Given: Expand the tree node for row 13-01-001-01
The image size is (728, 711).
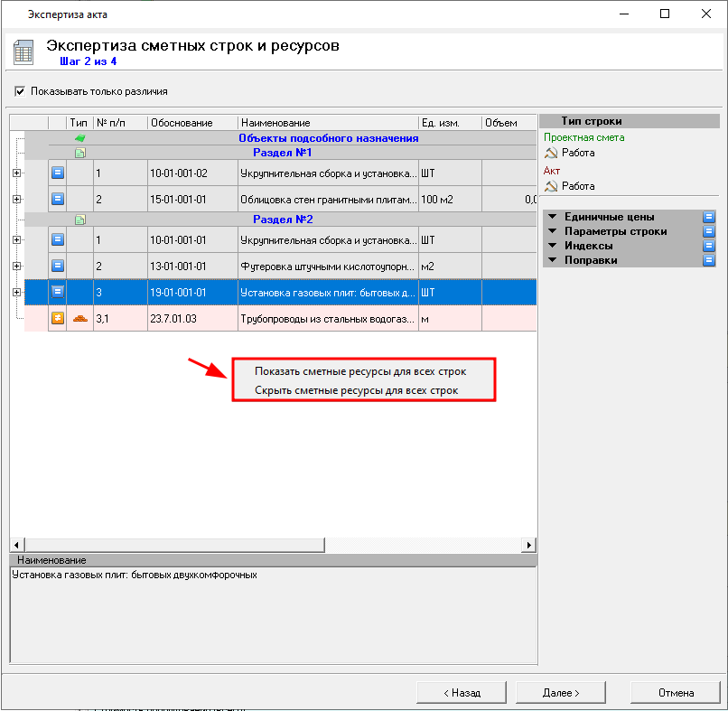Looking at the screenshot, I should (x=16, y=267).
